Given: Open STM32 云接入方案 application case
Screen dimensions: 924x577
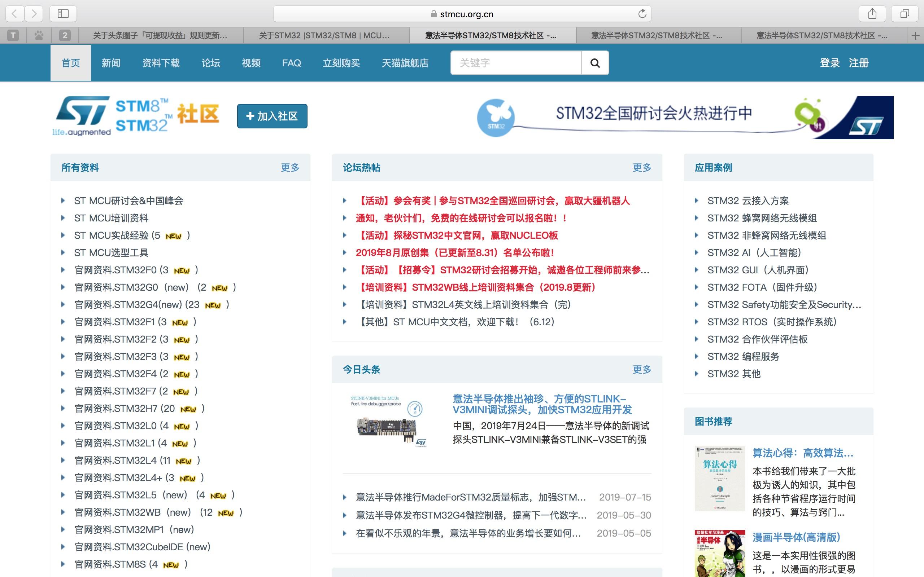Looking at the screenshot, I should (748, 201).
